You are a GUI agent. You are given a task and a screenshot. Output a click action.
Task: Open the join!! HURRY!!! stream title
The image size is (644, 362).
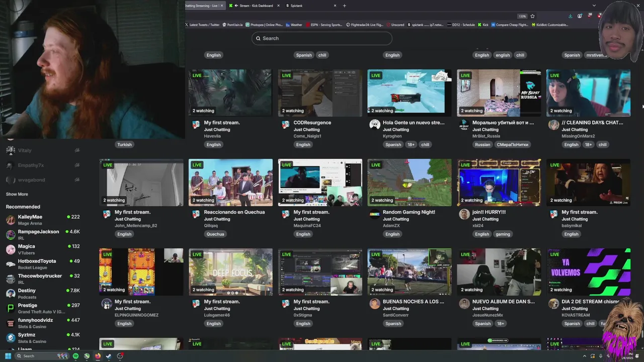pos(489,212)
